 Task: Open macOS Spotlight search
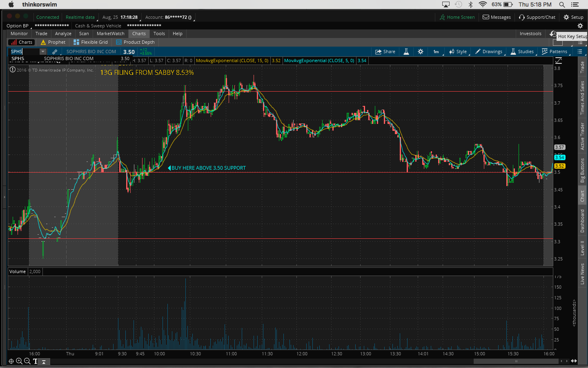click(x=562, y=4)
